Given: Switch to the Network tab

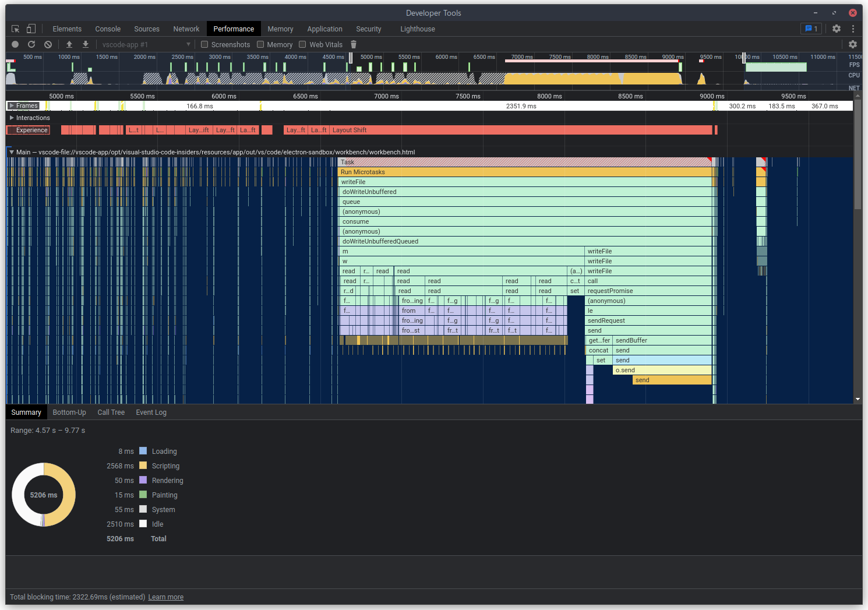Looking at the screenshot, I should pos(186,29).
